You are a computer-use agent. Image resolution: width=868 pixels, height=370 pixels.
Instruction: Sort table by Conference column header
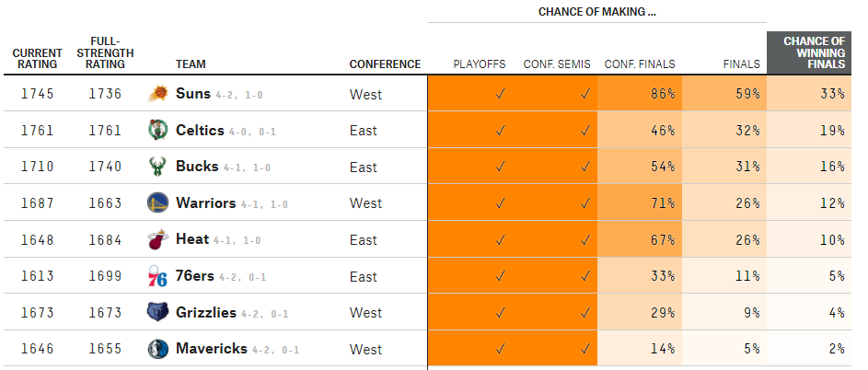pyautogui.click(x=385, y=64)
